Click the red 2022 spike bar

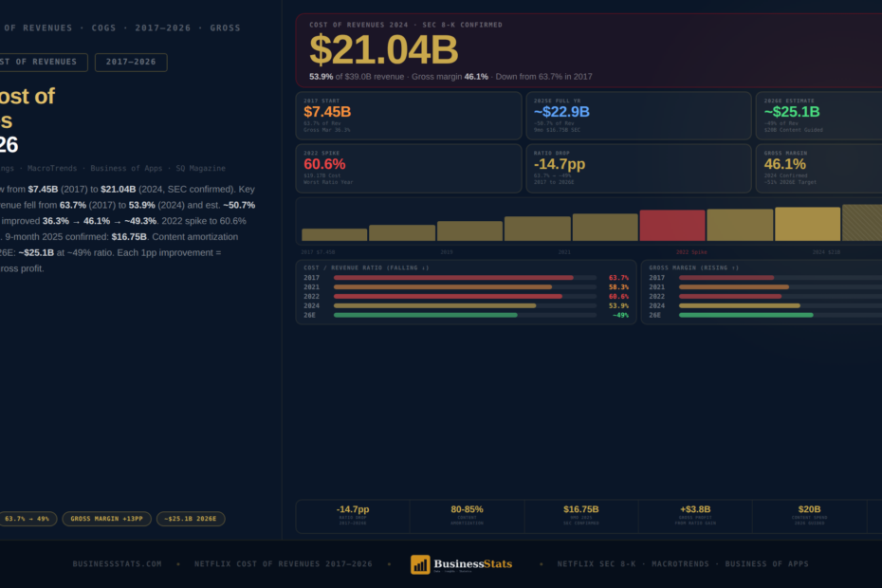[x=672, y=225]
